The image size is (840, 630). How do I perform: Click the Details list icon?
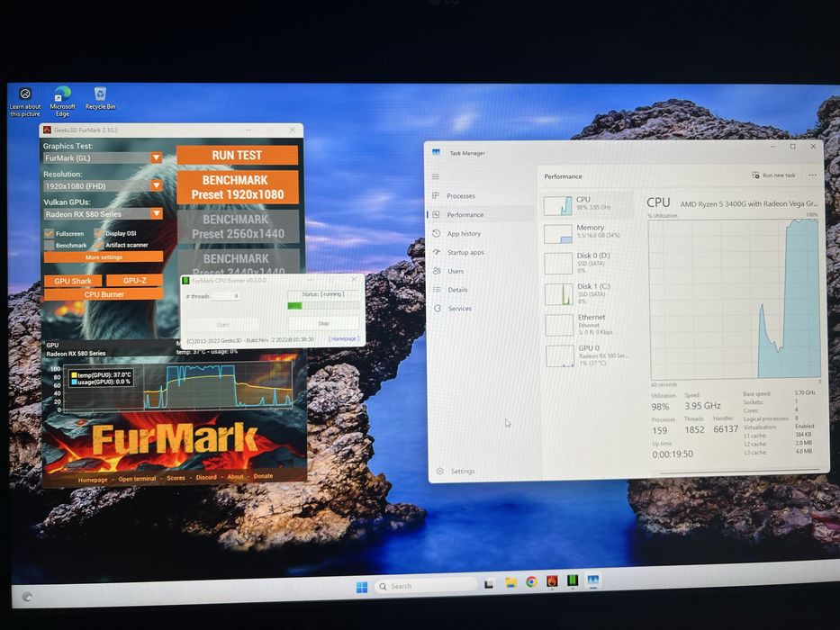click(x=437, y=290)
